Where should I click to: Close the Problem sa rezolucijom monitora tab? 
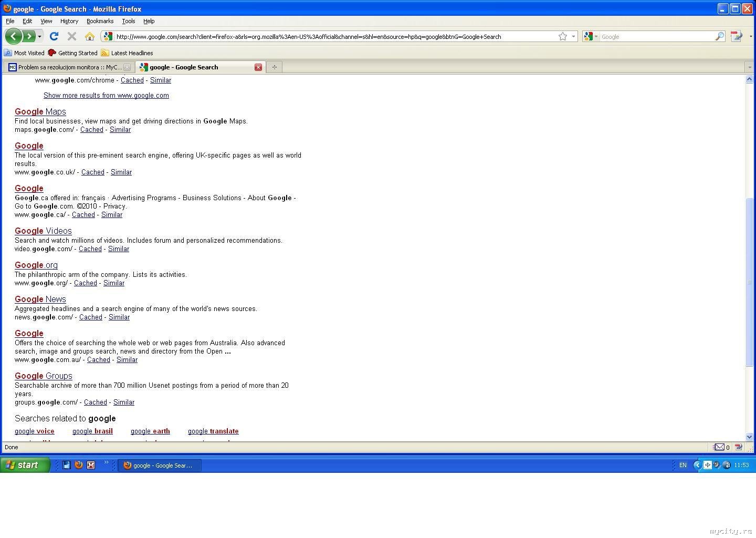(x=127, y=67)
